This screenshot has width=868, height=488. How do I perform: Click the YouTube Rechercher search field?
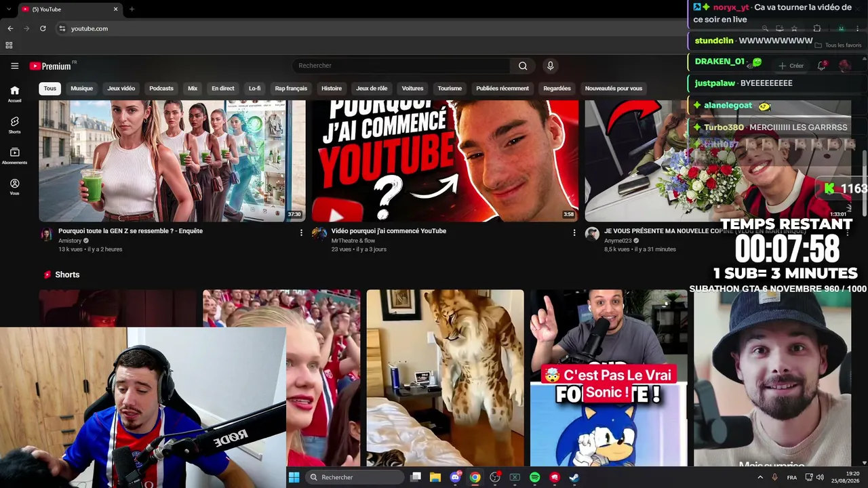point(401,66)
